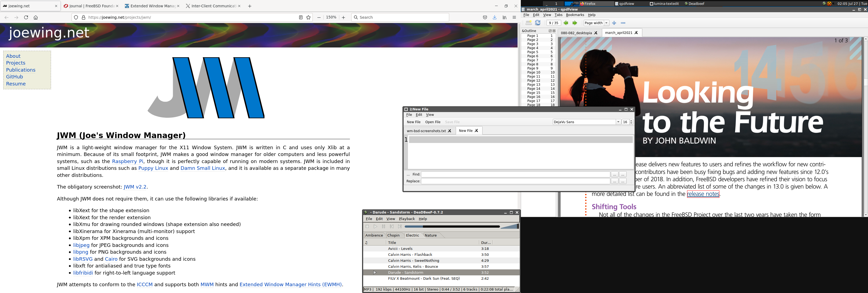Switch to Nature playlist tab

click(431, 235)
